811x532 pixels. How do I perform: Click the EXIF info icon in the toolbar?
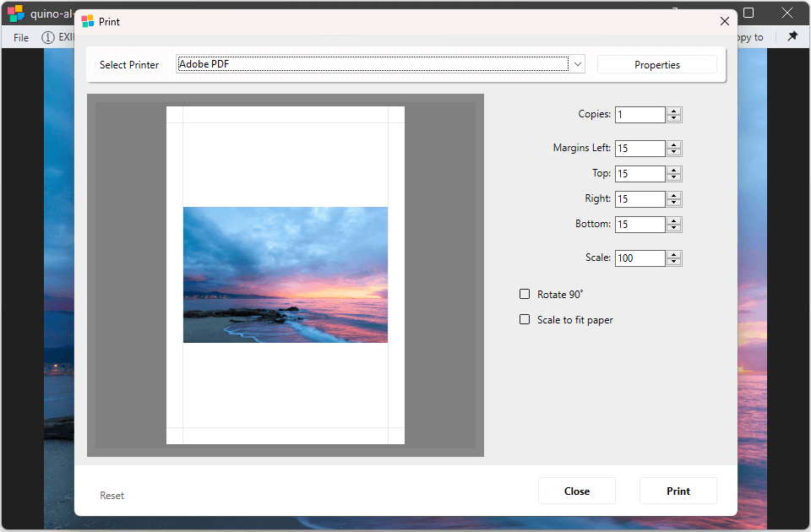[48, 37]
